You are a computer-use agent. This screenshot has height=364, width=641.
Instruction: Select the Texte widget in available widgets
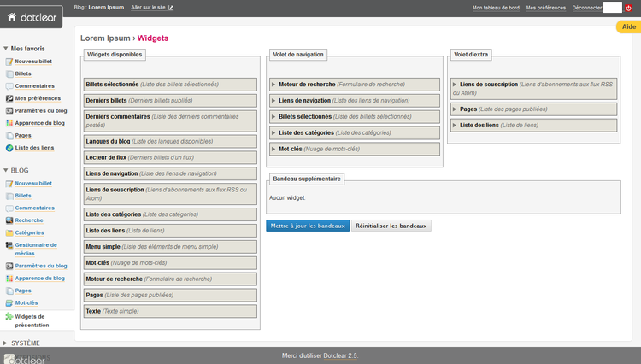tap(93, 311)
